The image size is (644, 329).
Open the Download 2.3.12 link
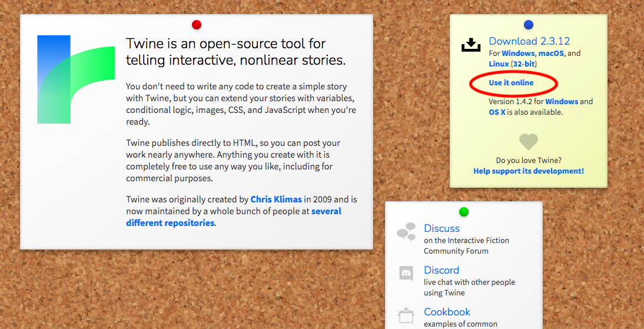coord(529,41)
